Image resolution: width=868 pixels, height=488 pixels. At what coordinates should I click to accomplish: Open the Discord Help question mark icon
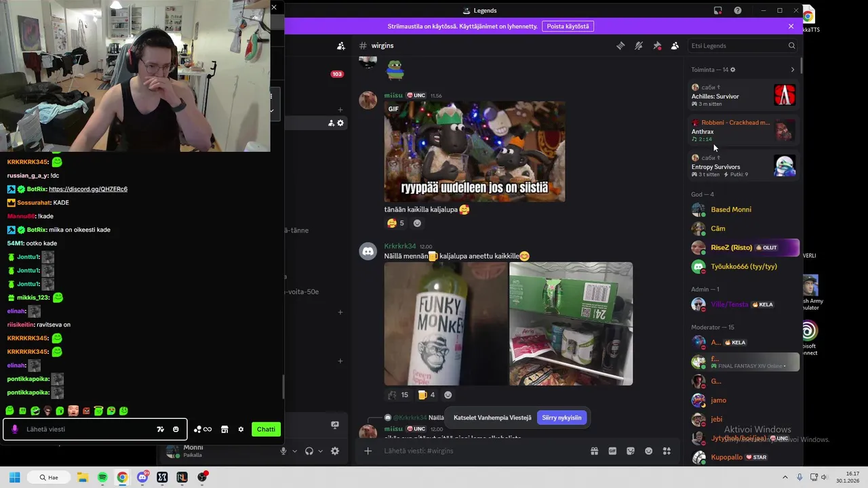pos(738,10)
